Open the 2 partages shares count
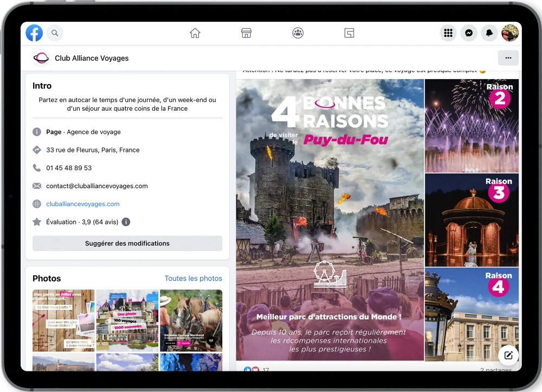 (497, 369)
